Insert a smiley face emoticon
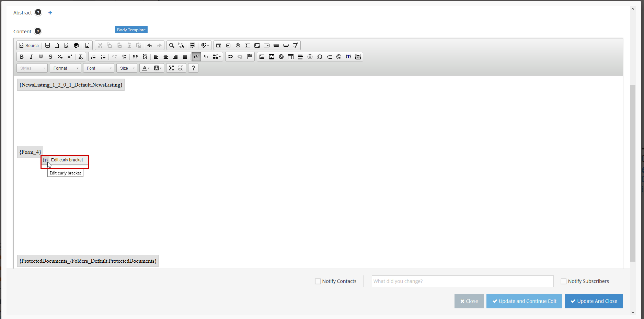The image size is (644, 319). pos(310,57)
